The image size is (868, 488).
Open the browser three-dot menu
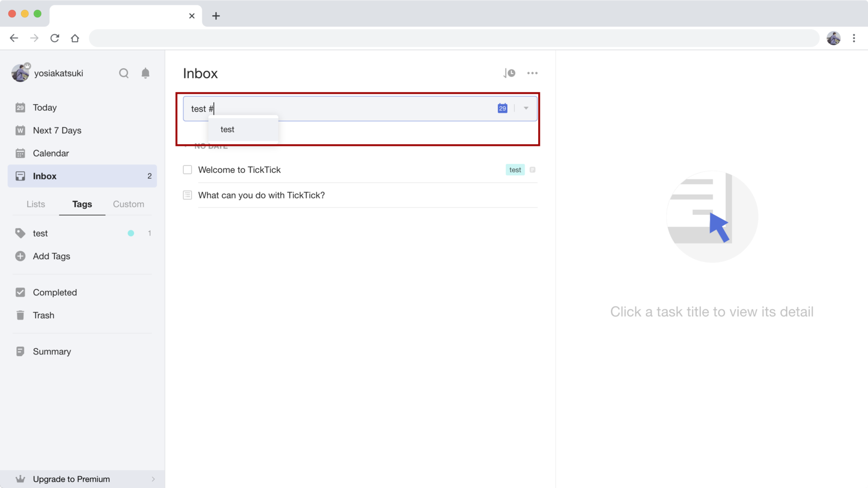click(854, 38)
